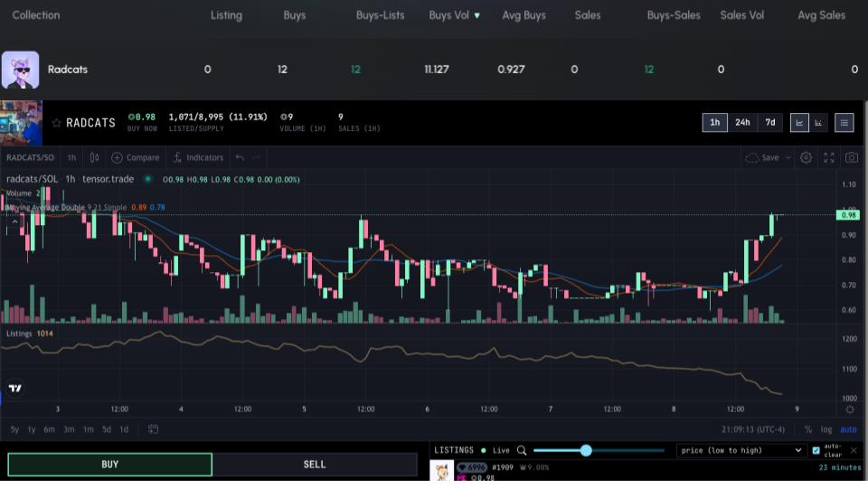Open the timezone 21:09:13 (UTC-4) selector

(x=753, y=429)
